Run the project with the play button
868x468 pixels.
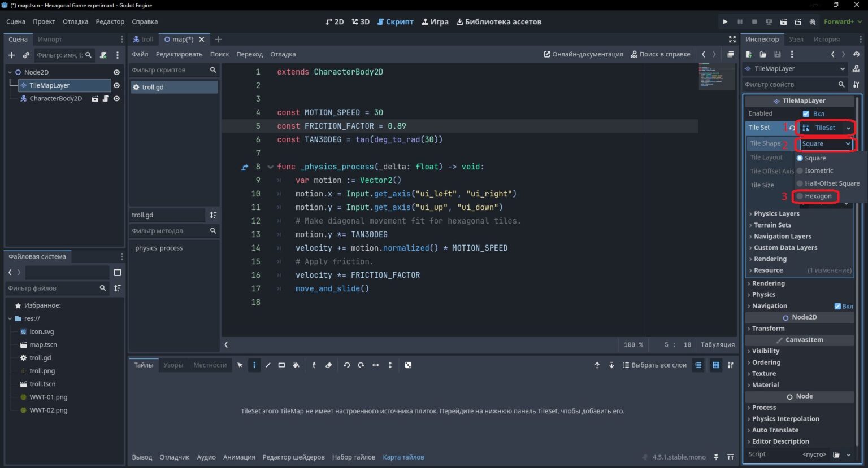725,21
